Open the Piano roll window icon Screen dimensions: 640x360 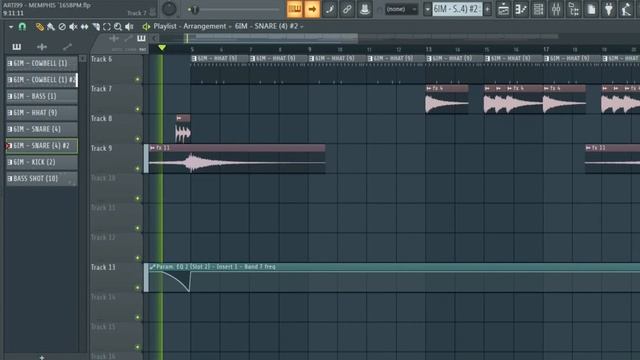[x=521, y=9]
